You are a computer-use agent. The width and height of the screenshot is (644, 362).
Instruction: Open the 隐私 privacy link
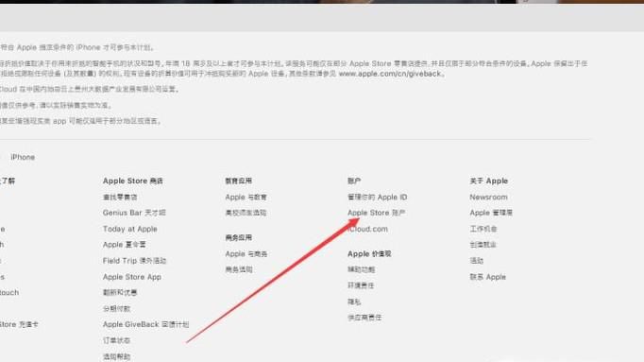point(354,302)
